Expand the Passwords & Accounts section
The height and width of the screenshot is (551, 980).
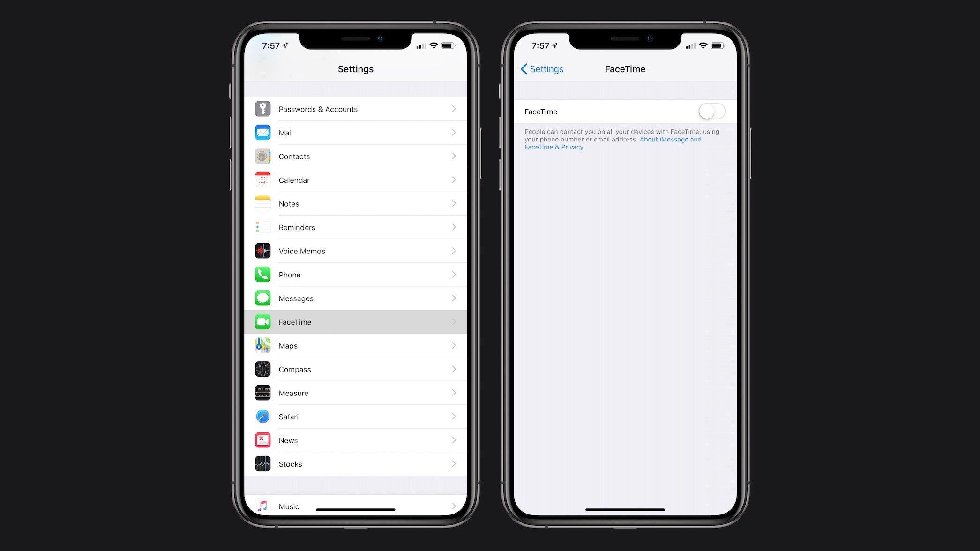(355, 109)
